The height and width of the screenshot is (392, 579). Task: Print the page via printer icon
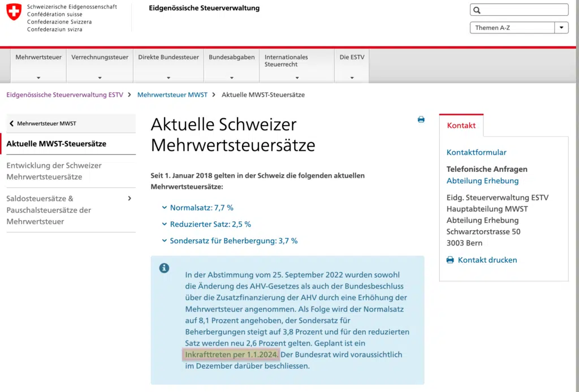coord(421,119)
